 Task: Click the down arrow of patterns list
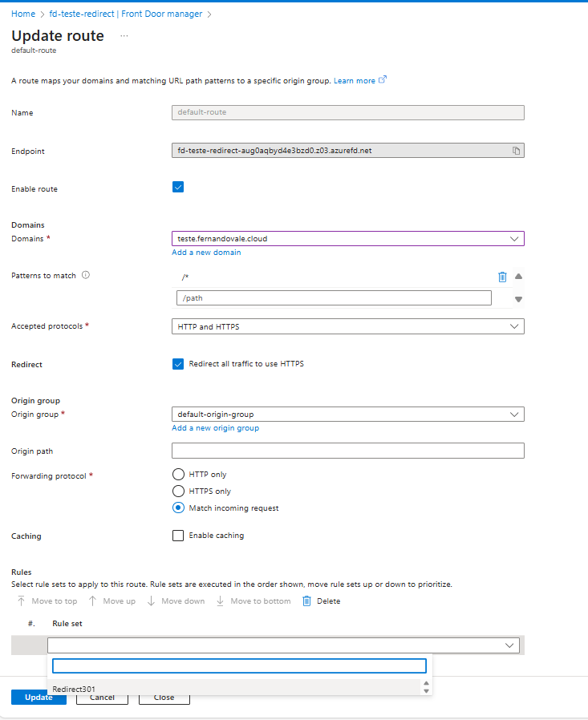[x=519, y=299]
